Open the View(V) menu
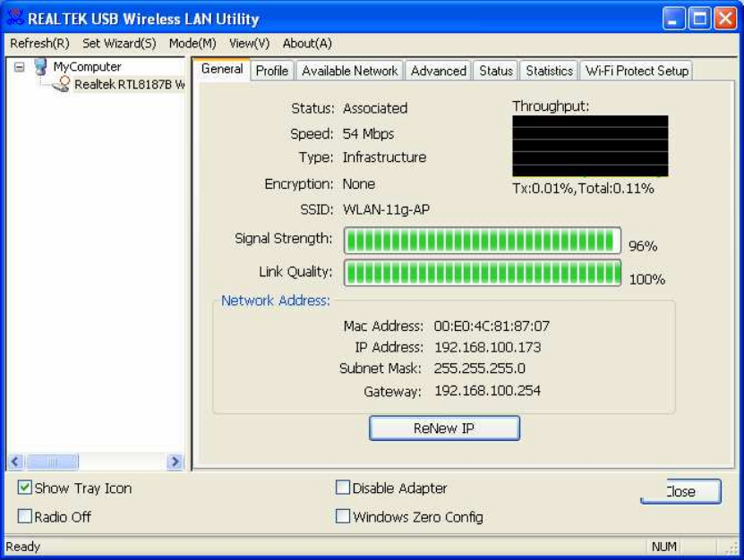The width and height of the screenshot is (744, 560). 249,44
